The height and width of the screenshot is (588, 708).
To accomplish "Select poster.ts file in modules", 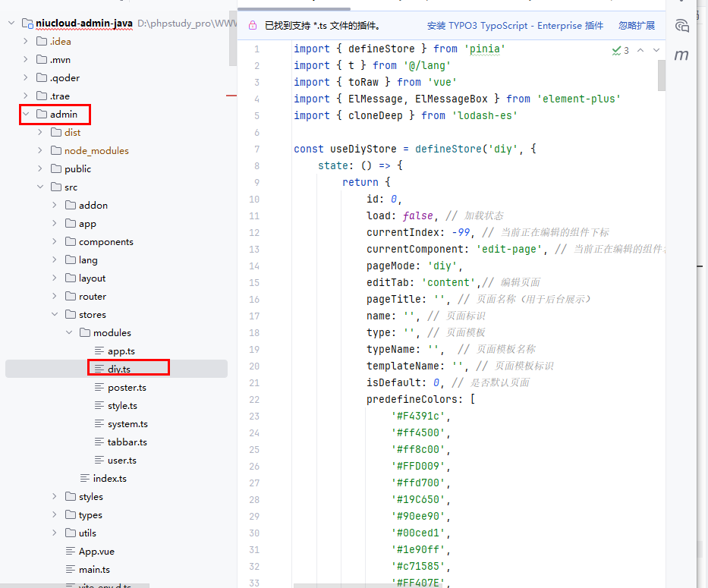I will point(127,388).
